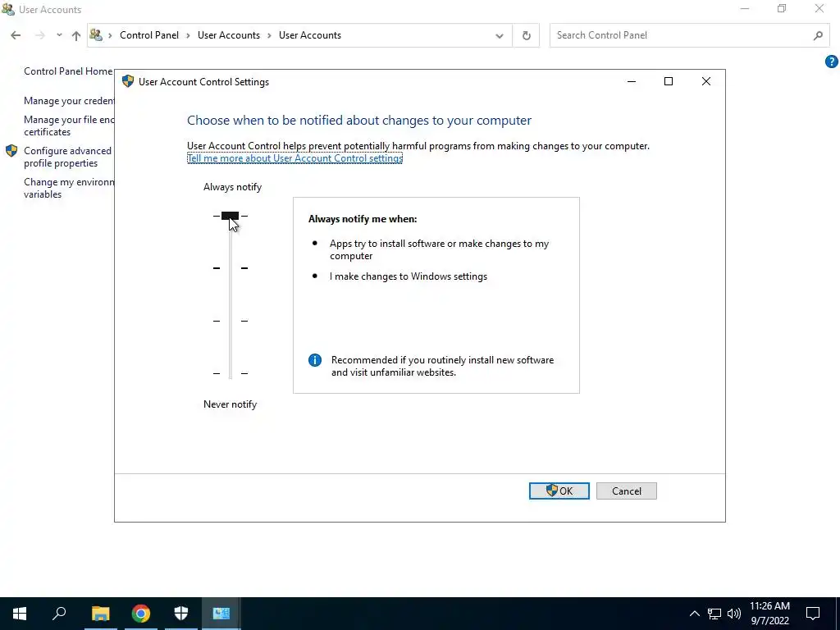The image size is (840, 630).
Task: Click OK to apply UAC settings
Action: tap(559, 491)
